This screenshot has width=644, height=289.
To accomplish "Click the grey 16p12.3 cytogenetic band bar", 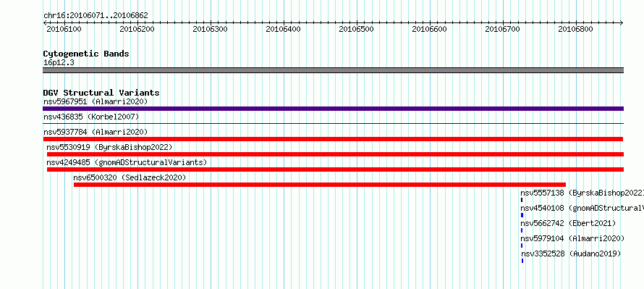I will tap(333, 70).
